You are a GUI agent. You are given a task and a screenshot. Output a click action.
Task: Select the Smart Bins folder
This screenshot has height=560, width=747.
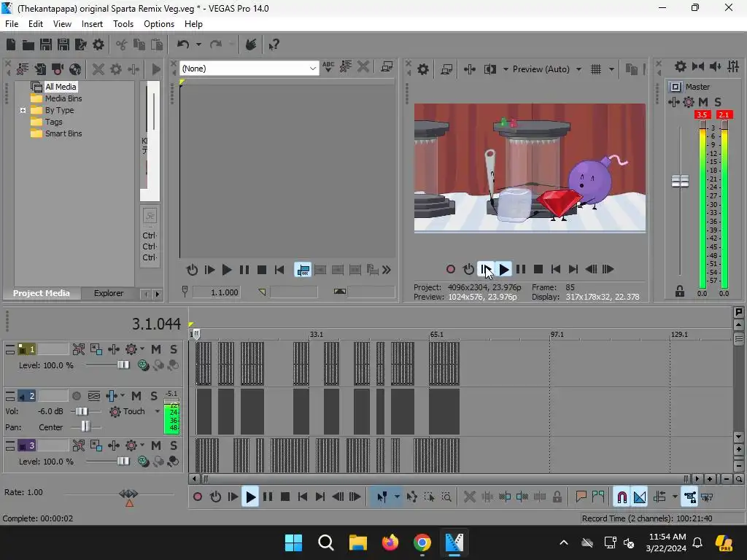(x=63, y=134)
